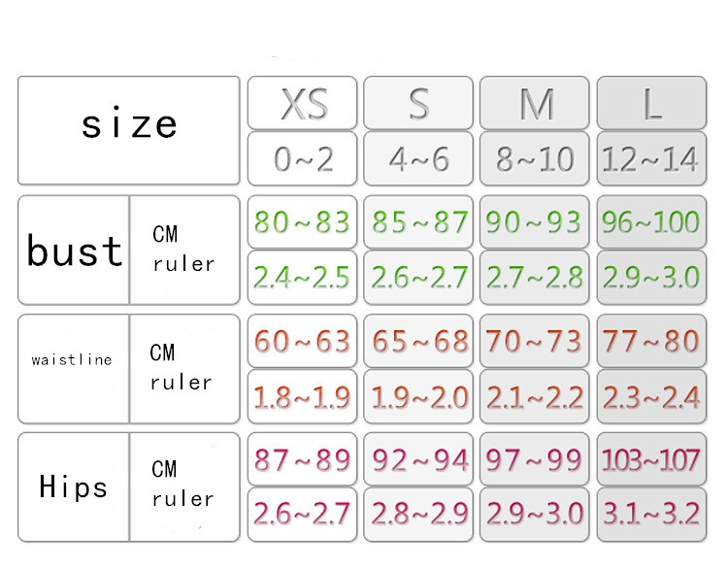Select the 3.1~3.2 hips ruler cell
728x571 pixels.
(651, 514)
